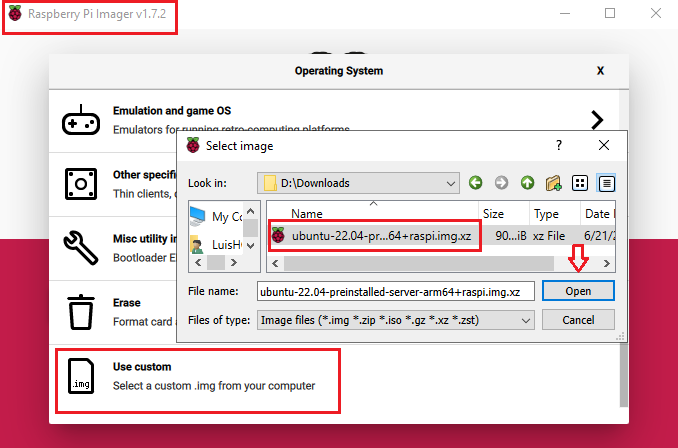Click sidebar scroll up arrow
The height and width of the screenshot is (448, 678).
[x=250, y=211]
